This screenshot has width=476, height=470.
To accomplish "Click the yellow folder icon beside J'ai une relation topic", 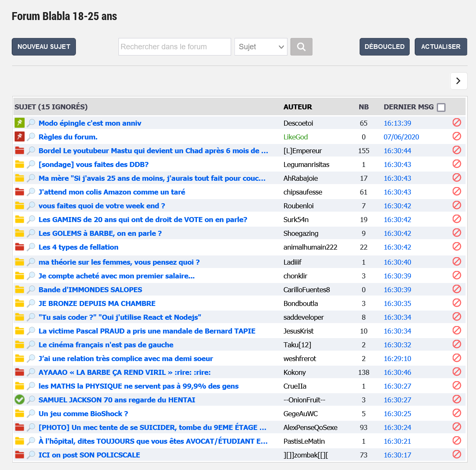I will point(20,358).
